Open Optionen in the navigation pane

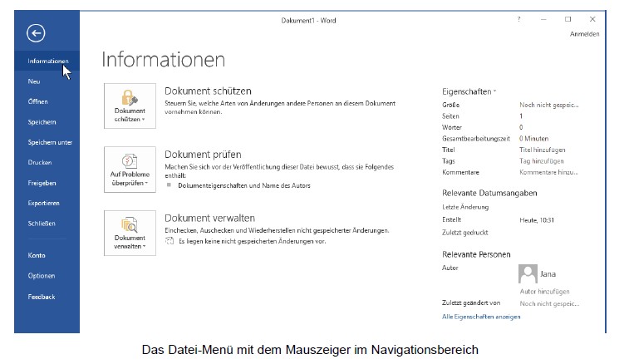pyautogui.click(x=47, y=276)
